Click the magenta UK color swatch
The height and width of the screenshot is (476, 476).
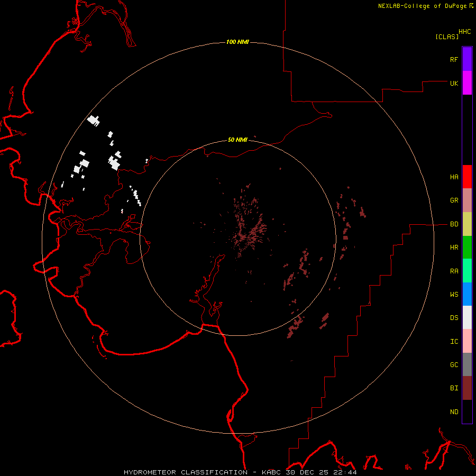click(467, 83)
